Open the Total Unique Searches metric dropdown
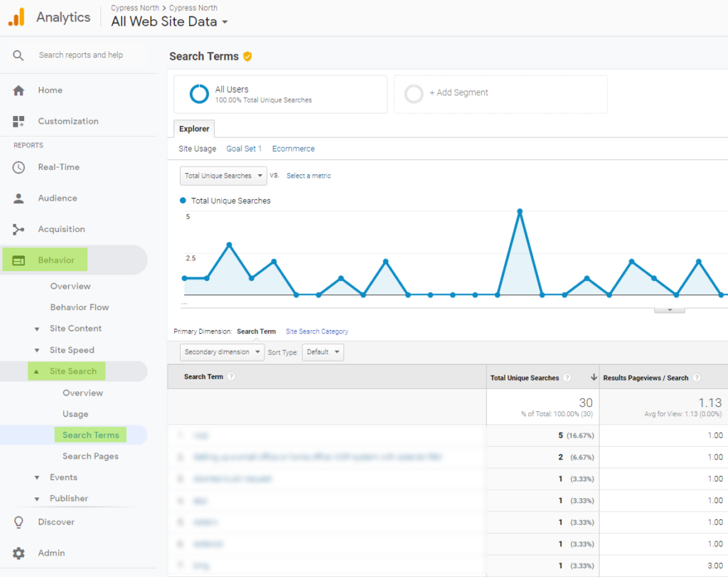 click(x=223, y=176)
